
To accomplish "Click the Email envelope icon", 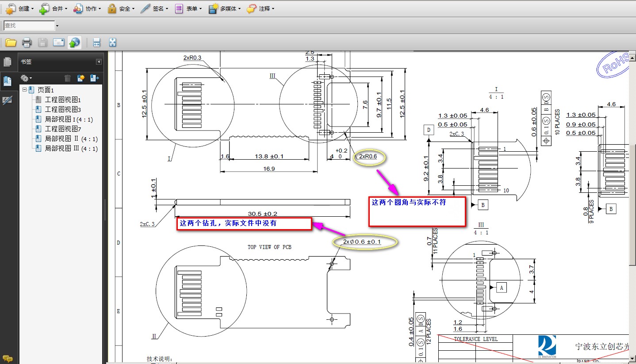I will tap(59, 42).
